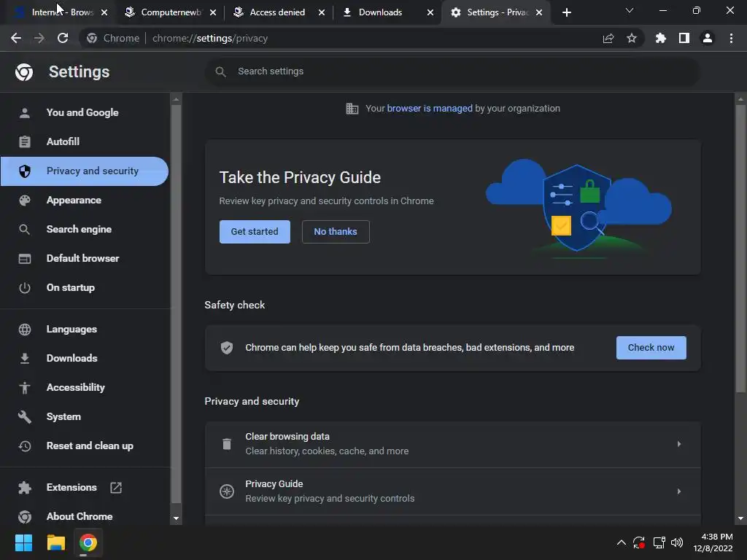Image resolution: width=747 pixels, height=560 pixels.
Task: Open Search engine settings
Action: 85,229
